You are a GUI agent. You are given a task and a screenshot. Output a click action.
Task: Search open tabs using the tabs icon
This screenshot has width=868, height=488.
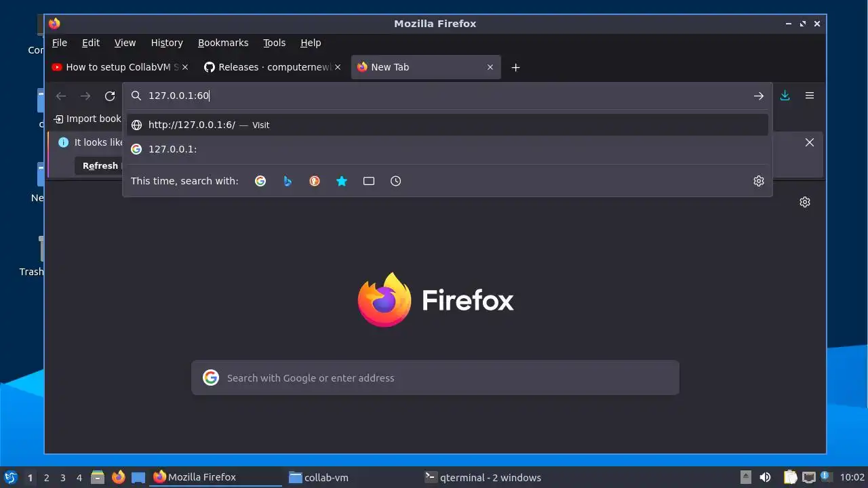[369, 181]
